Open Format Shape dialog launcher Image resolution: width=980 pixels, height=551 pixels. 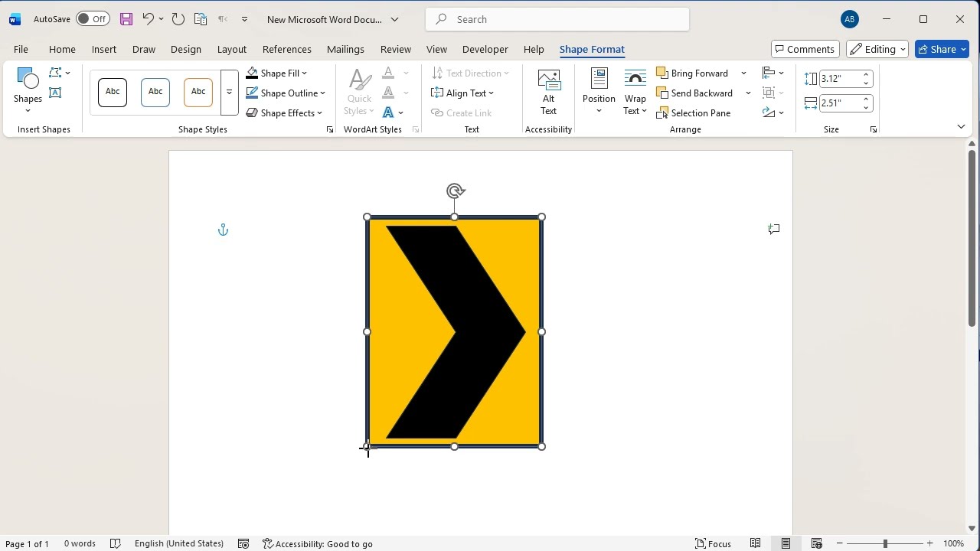coord(330,130)
